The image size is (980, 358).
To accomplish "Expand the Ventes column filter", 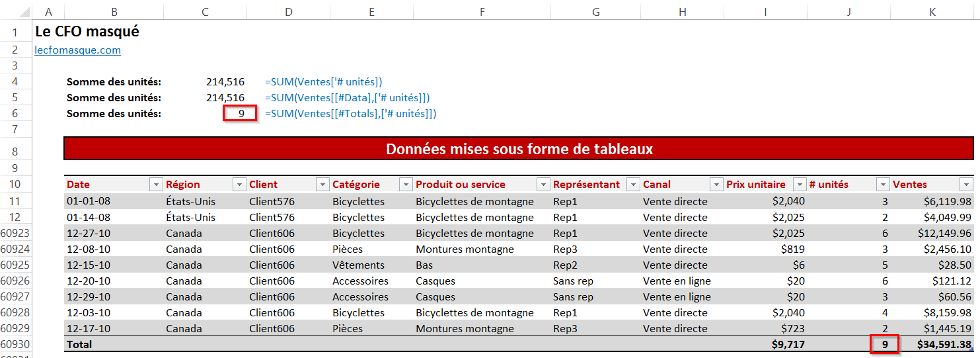I will click(966, 185).
